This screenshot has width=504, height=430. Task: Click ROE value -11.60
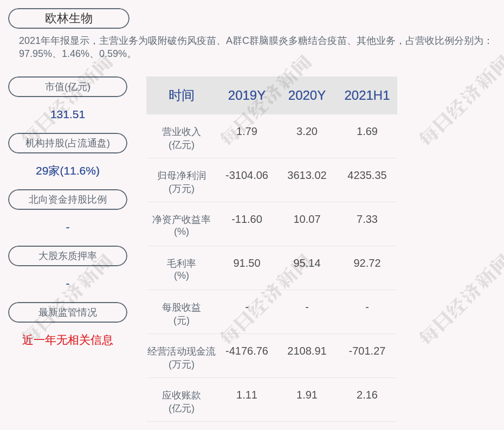(x=247, y=220)
